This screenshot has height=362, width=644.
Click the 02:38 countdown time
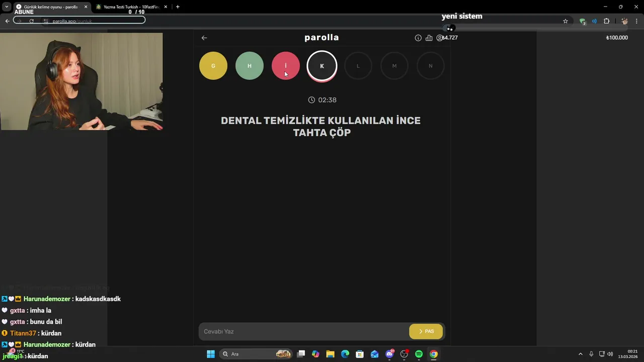[328, 100]
